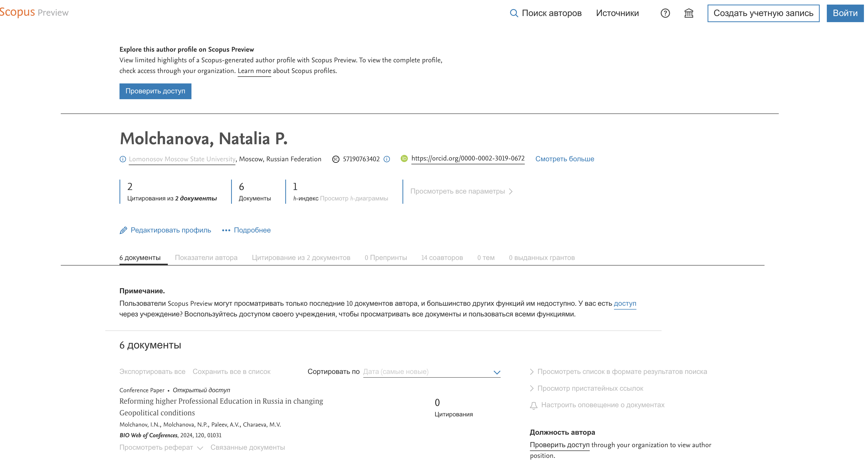Screen dimensions: 868x467
Task: Open BIO Web of Conferences source link
Action: click(148, 435)
